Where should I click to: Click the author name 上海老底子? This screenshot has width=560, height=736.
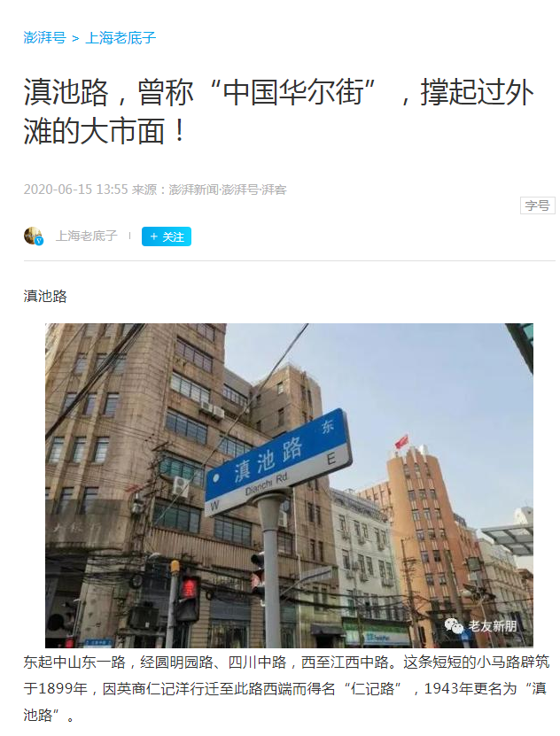[x=86, y=236]
